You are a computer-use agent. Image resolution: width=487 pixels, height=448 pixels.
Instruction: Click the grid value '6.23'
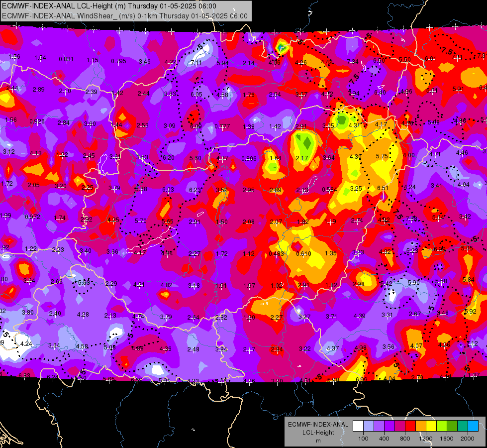195,190
